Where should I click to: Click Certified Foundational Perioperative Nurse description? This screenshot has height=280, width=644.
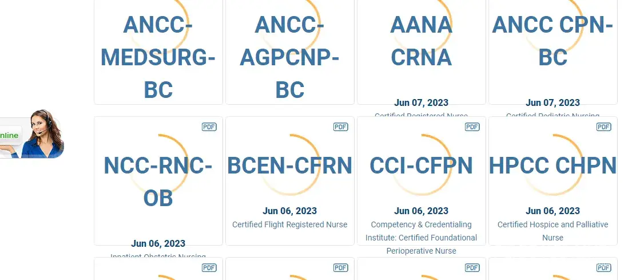(x=422, y=238)
